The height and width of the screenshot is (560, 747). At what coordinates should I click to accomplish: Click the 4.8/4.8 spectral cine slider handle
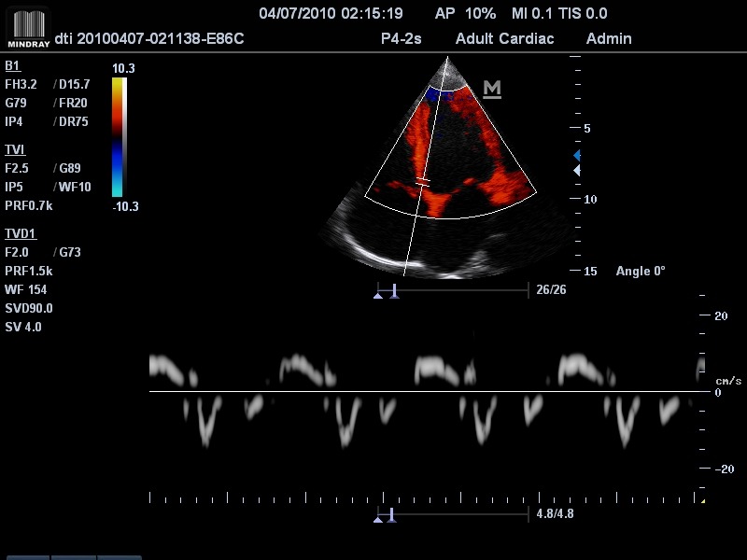[392, 515]
